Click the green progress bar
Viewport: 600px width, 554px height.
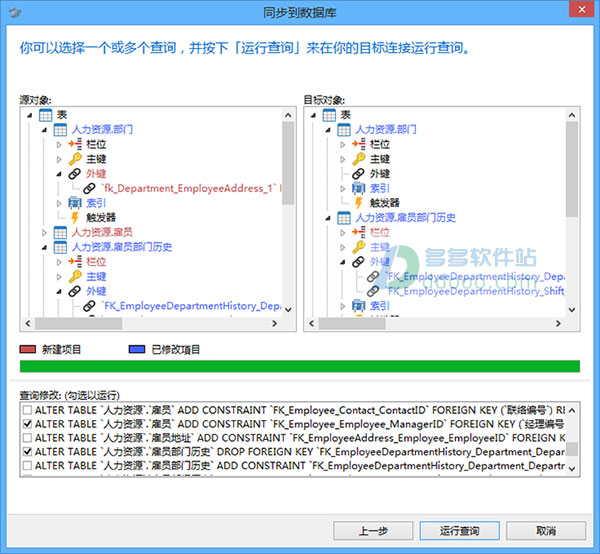[x=300, y=366]
